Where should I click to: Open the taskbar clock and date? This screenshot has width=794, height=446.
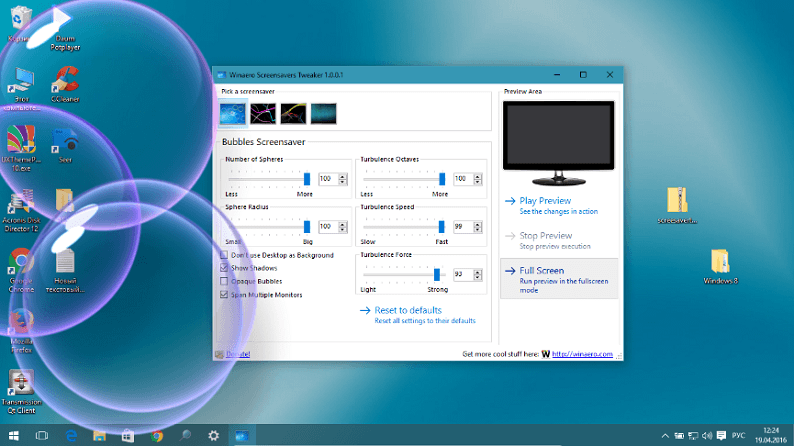click(x=771, y=435)
